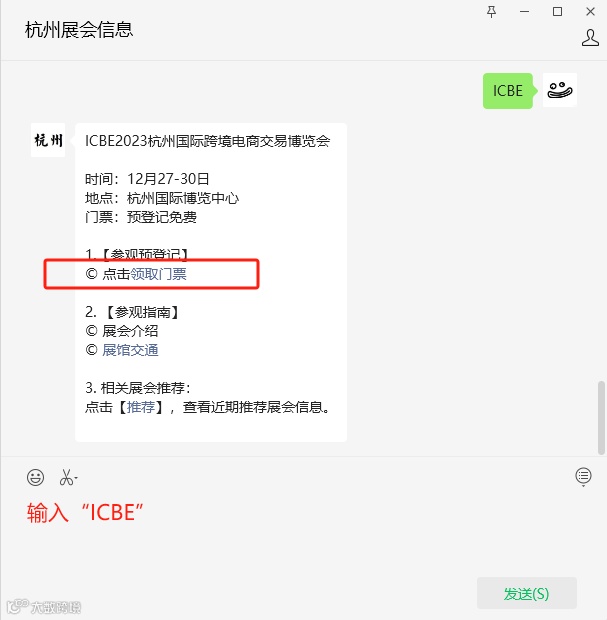607x620 pixels.
Task: Pin the chat window on top
Action: (x=492, y=12)
